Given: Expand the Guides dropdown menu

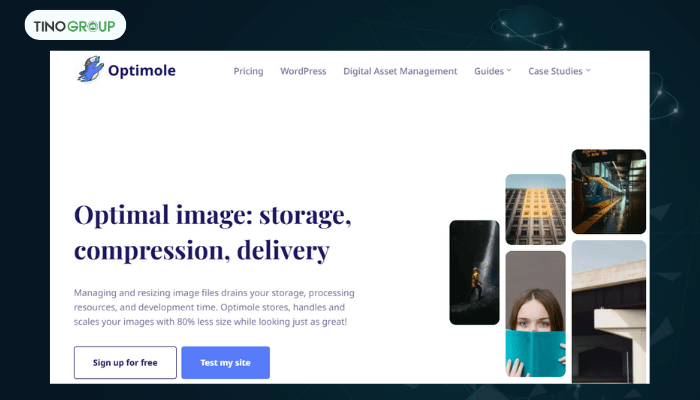Looking at the screenshot, I should 492,71.
